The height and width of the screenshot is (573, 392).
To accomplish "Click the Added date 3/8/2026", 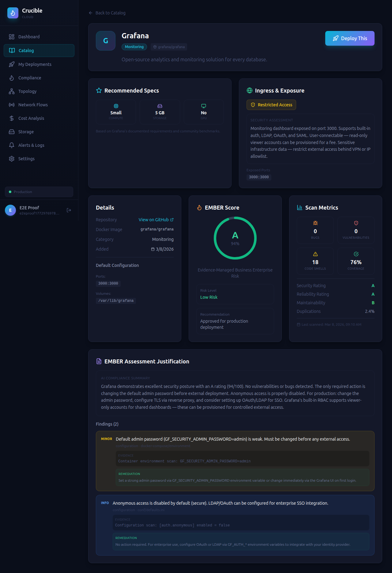I will (162, 249).
